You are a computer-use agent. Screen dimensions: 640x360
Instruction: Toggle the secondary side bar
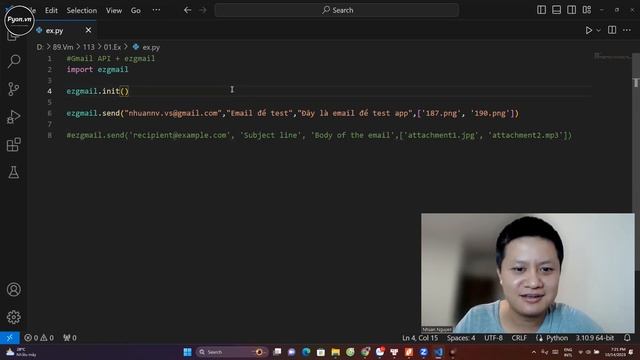[x=571, y=10]
